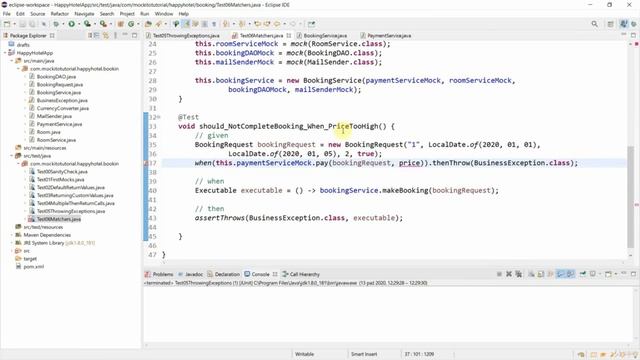
Task: Collapse the src/test/java folder
Action: (12, 156)
